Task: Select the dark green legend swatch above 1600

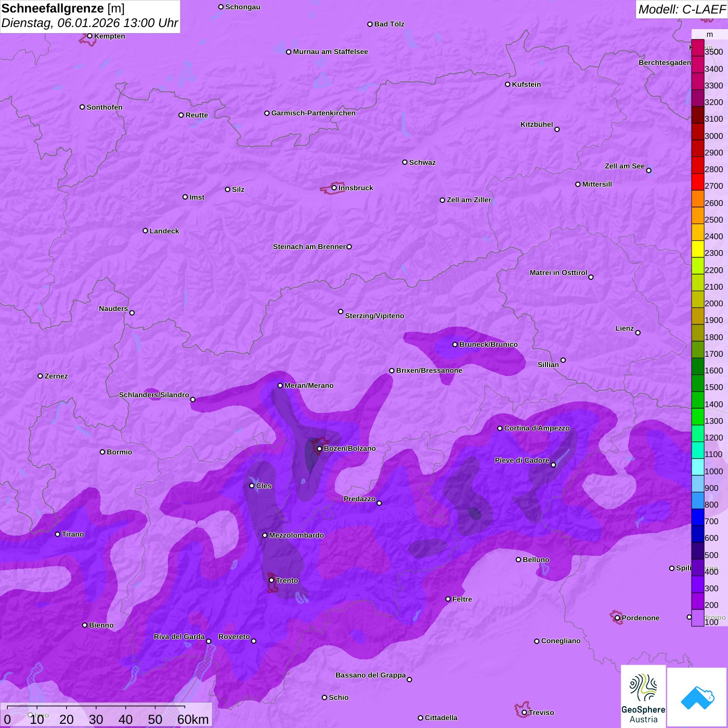Action: pos(697,366)
